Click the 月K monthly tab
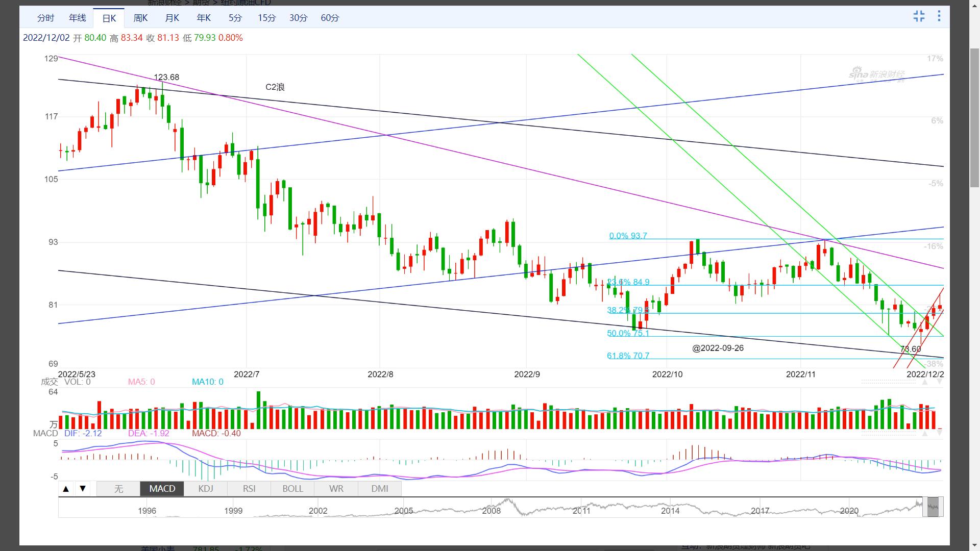Image resolution: width=980 pixels, height=551 pixels. coord(172,18)
